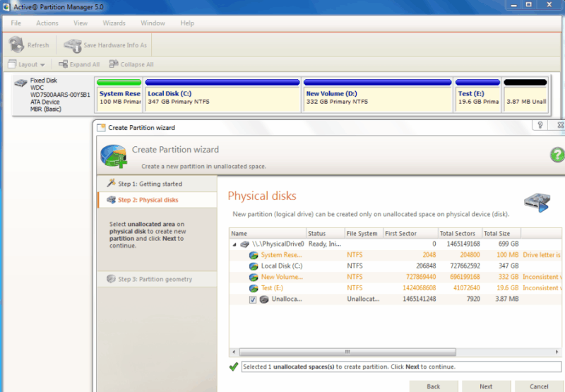Click the Next button
565x392 pixels.
[x=486, y=386]
